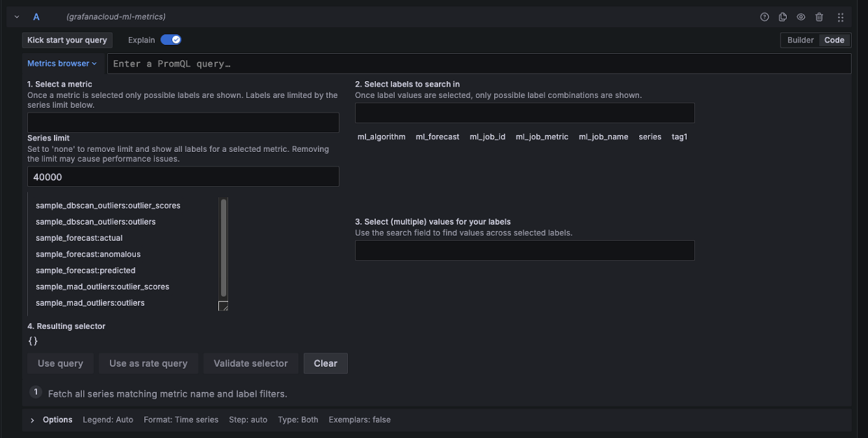Screen dimensions: 868x438
Task: Collapse the query A row
Action: (x=15, y=16)
